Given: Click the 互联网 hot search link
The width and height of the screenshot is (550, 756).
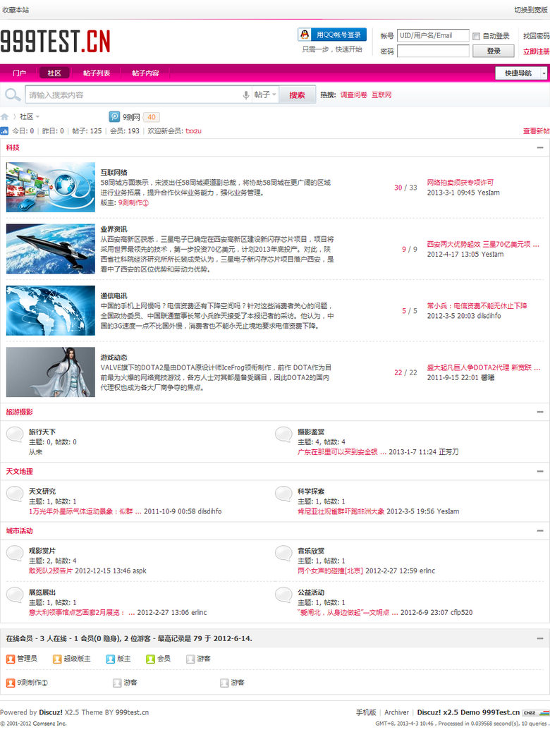Looking at the screenshot, I should pyautogui.click(x=381, y=95).
